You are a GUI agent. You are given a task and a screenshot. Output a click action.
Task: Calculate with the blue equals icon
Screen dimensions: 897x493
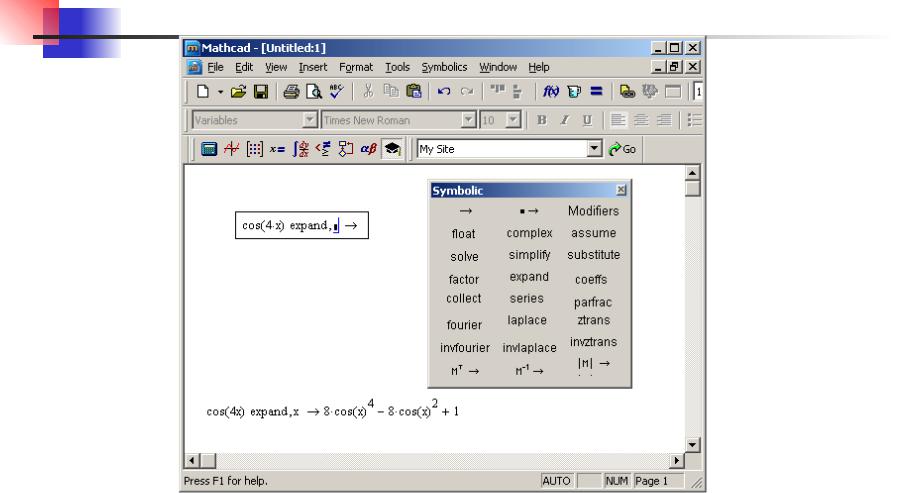coord(596,92)
